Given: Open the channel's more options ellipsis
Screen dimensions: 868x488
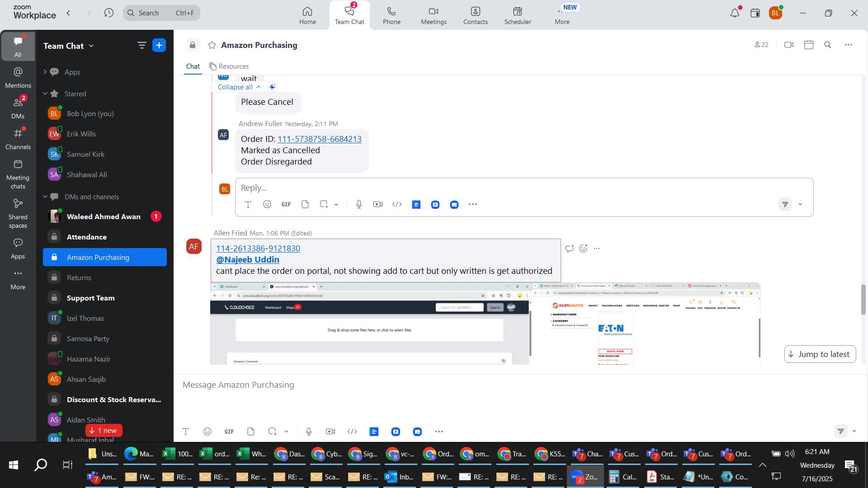Looking at the screenshot, I should 849,45.
